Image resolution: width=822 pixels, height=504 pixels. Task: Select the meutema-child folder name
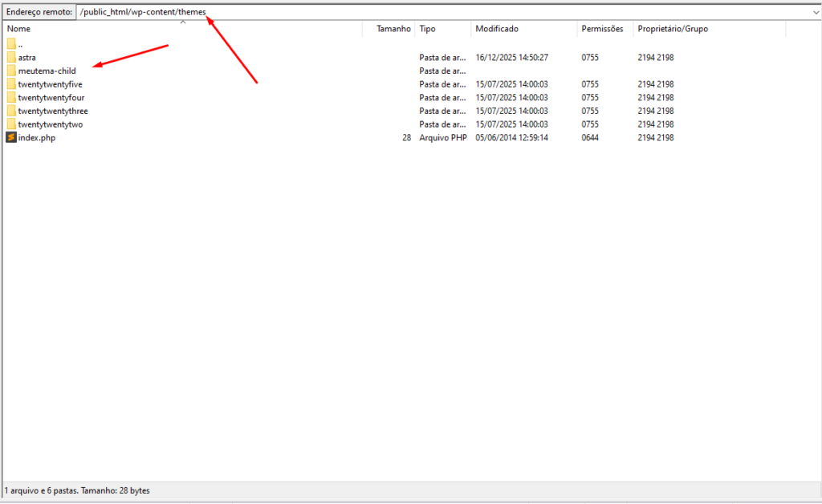[47, 71]
